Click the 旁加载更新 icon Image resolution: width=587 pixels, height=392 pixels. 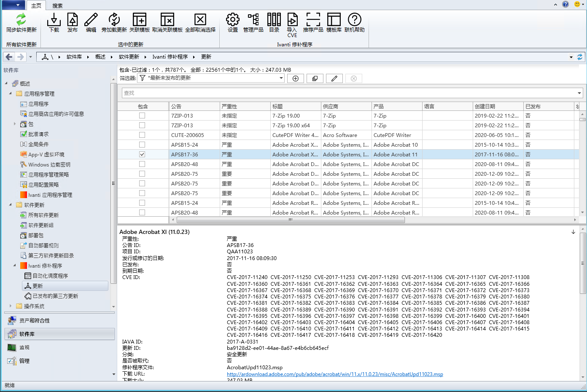(114, 19)
